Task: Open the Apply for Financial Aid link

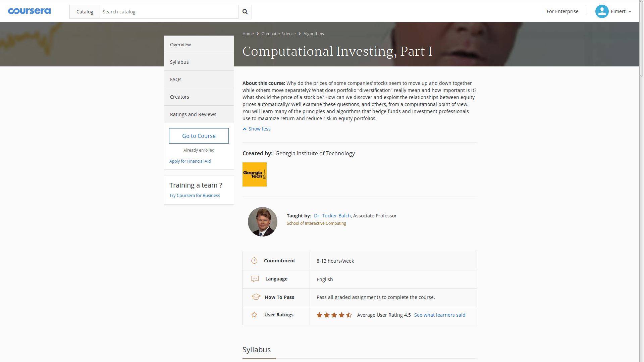Action: point(190,161)
